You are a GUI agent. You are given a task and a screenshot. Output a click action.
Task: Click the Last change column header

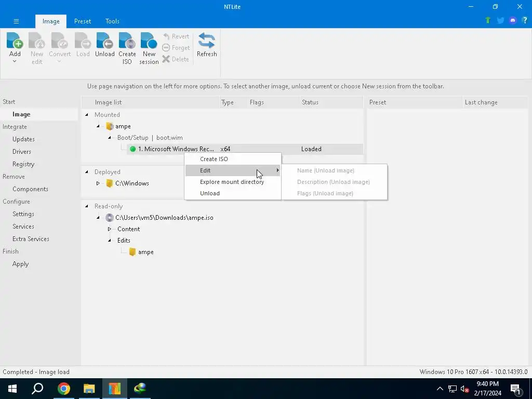495,102
